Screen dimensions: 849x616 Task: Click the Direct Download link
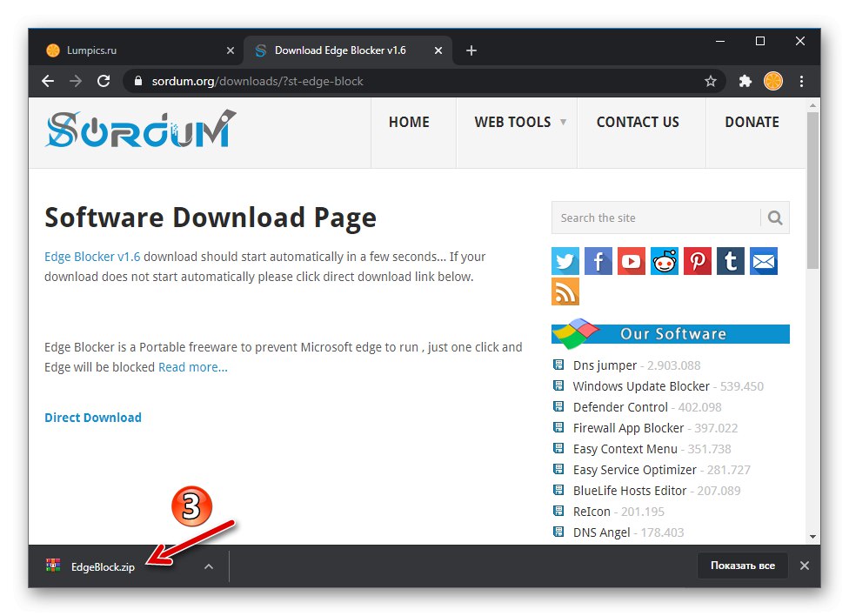[x=93, y=418]
